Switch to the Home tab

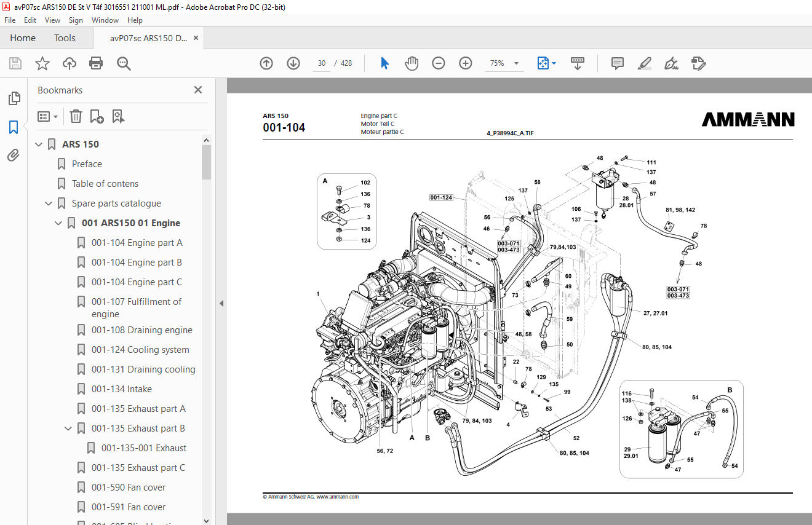tap(23, 38)
